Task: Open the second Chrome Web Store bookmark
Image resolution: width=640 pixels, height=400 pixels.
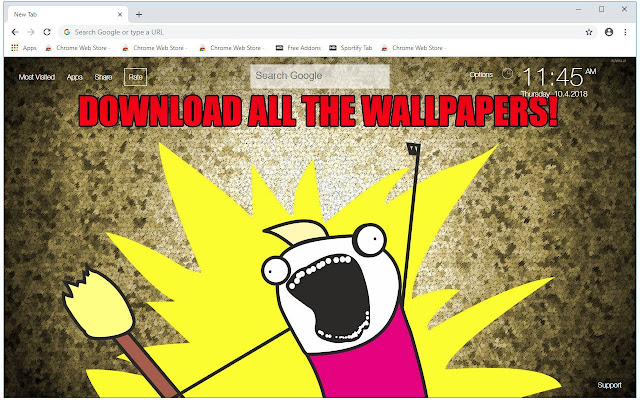Action: coord(155,48)
